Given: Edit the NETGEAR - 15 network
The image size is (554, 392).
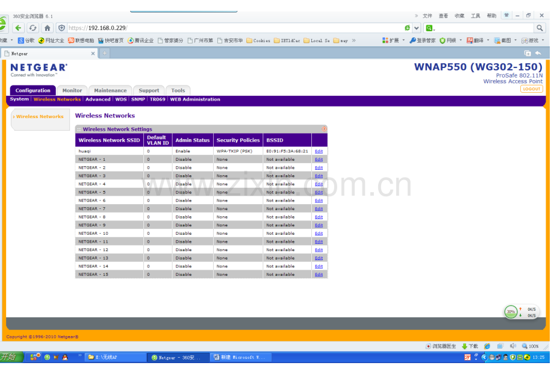Looking at the screenshot, I should tap(319, 275).
